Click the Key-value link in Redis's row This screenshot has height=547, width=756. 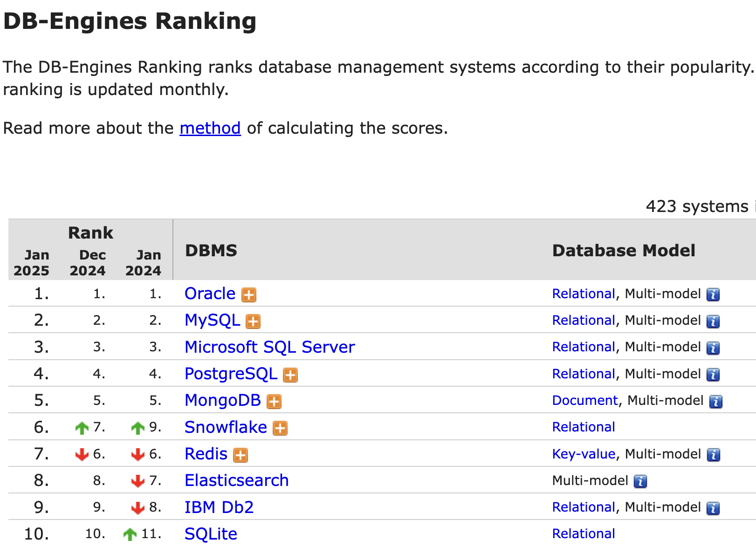(x=584, y=454)
